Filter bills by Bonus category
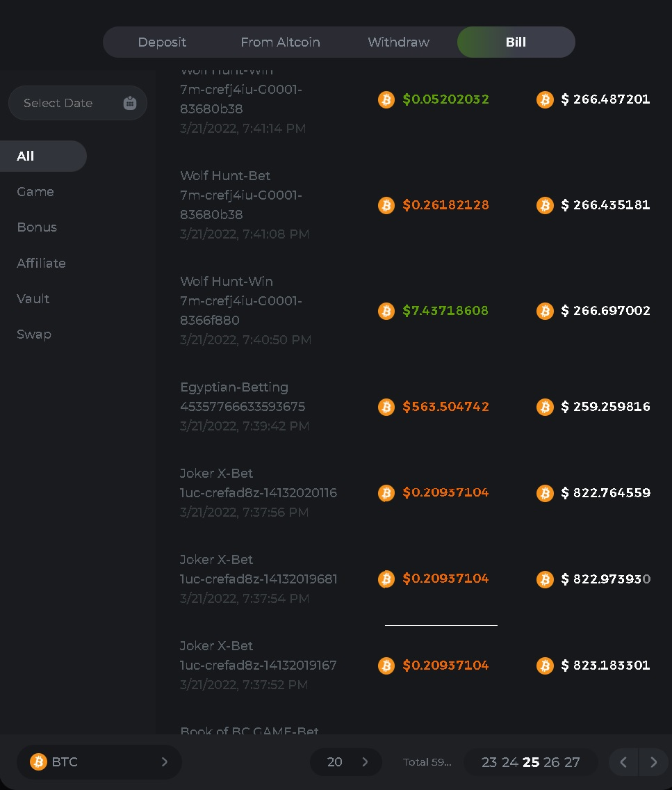This screenshot has width=672, height=790. (37, 227)
